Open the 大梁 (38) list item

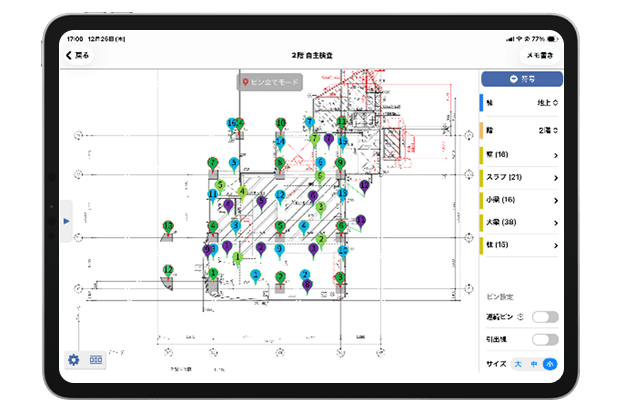pyautogui.click(x=520, y=222)
